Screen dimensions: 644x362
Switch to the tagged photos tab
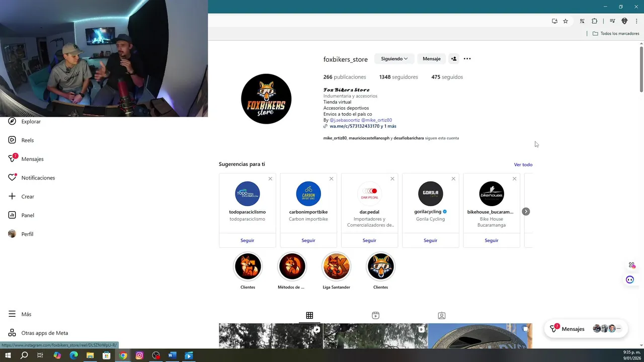click(442, 316)
